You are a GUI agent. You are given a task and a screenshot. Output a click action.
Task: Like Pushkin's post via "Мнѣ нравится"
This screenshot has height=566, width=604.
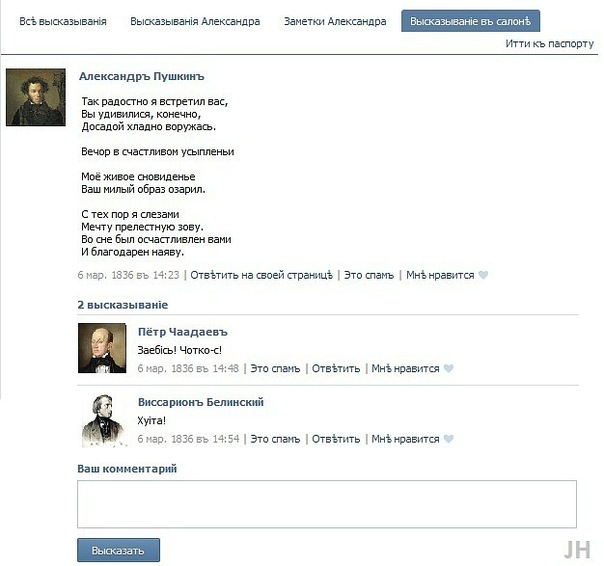[440, 275]
